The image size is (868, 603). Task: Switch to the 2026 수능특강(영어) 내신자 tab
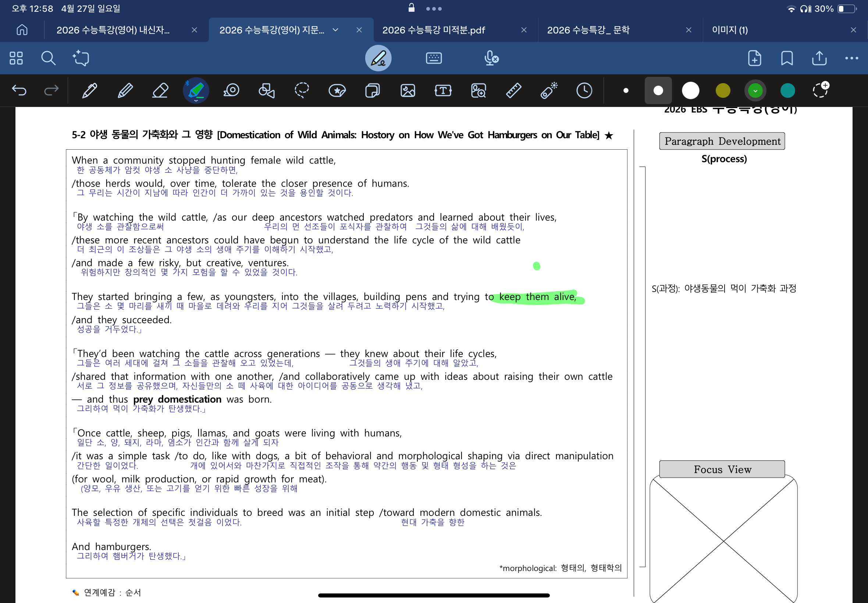click(x=113, y=30)
